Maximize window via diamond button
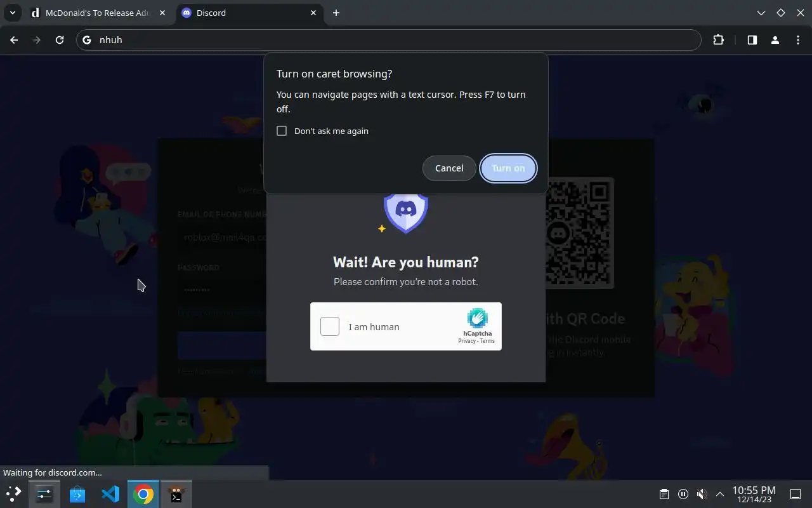Screen dimensions: 812x508 click(781, 13)
